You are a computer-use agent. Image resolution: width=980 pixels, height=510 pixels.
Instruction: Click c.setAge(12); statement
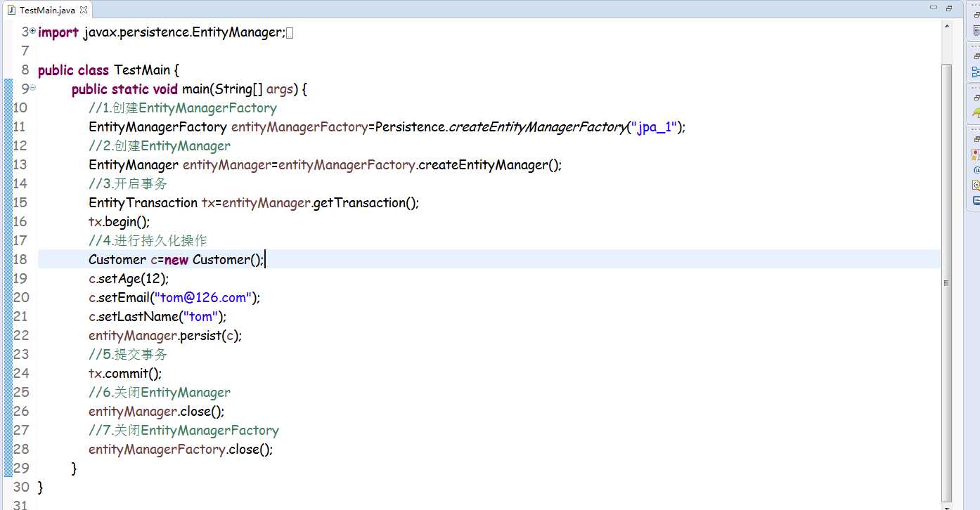click(x=129, y=278)
